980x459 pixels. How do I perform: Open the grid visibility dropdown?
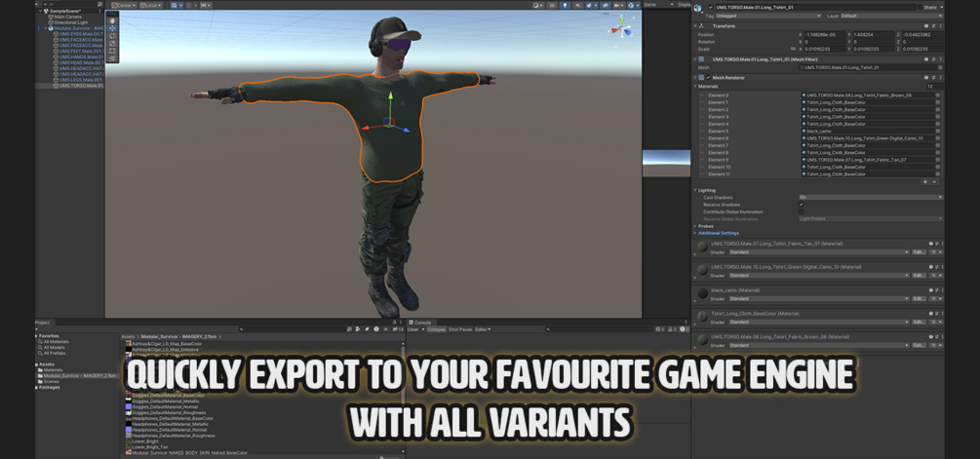[181, 5]
